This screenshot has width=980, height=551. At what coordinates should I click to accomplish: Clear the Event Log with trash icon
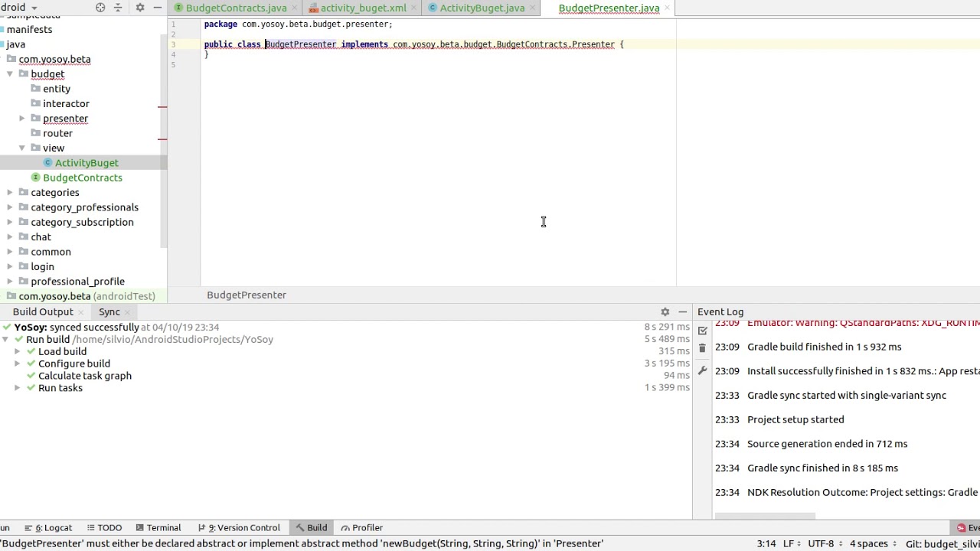(x=702, y=348)
